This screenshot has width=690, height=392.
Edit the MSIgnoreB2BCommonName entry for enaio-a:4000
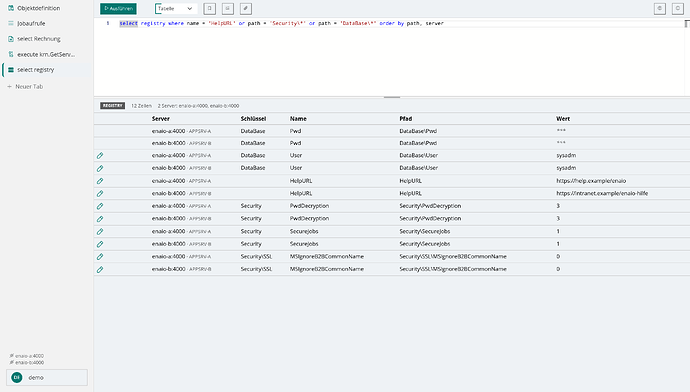[100, 256]
